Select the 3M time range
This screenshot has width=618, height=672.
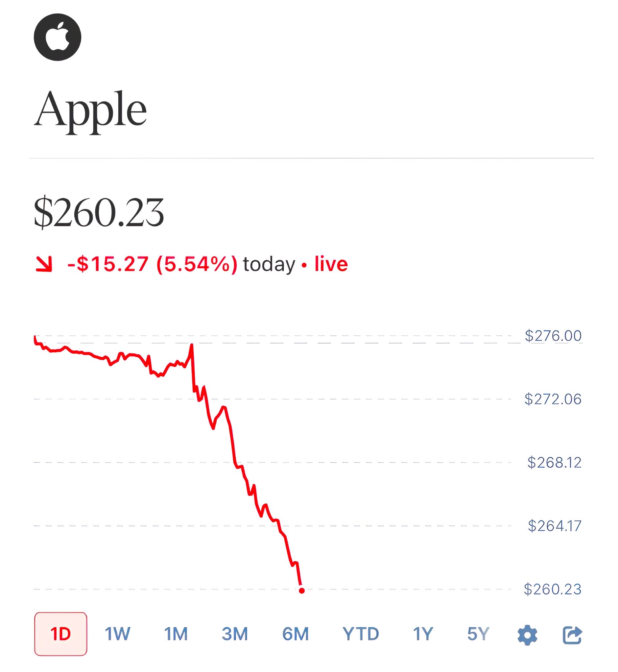coord(235,634)
